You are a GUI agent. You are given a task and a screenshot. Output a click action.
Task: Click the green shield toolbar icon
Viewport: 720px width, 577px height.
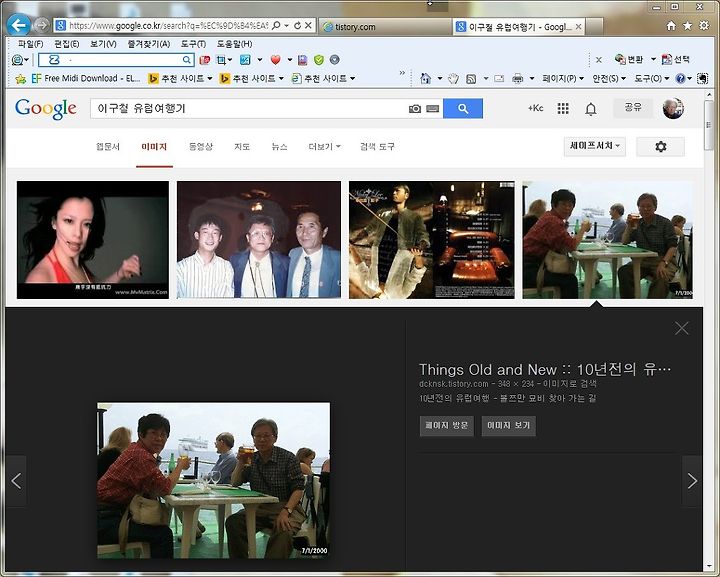pyautogui.click(x=319, y=60)
